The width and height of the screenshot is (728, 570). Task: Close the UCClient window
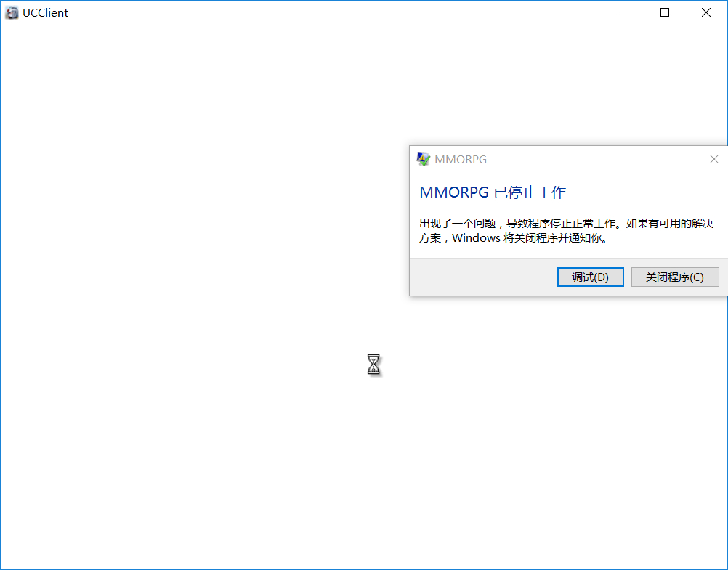pos(706,12)
